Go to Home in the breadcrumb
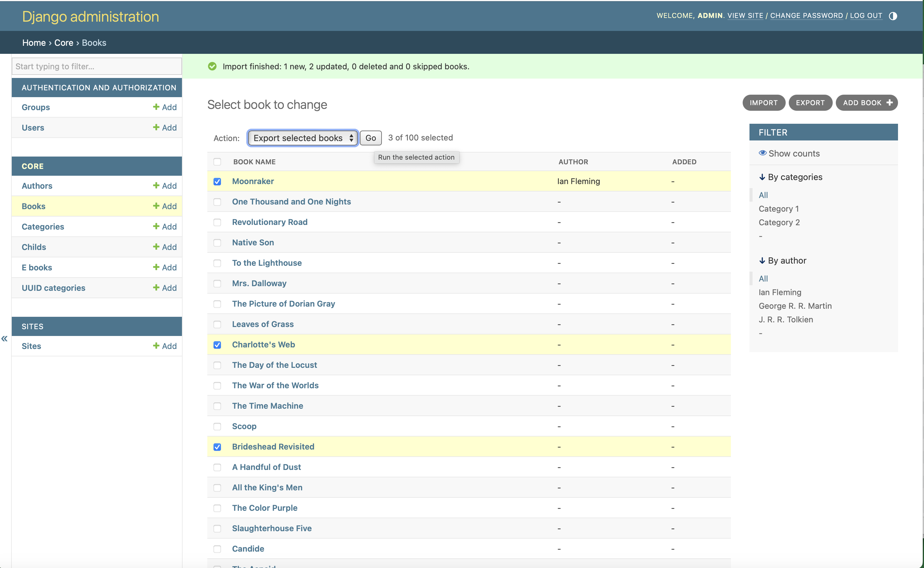Viewport: 924px width, 568px height. 34,42
